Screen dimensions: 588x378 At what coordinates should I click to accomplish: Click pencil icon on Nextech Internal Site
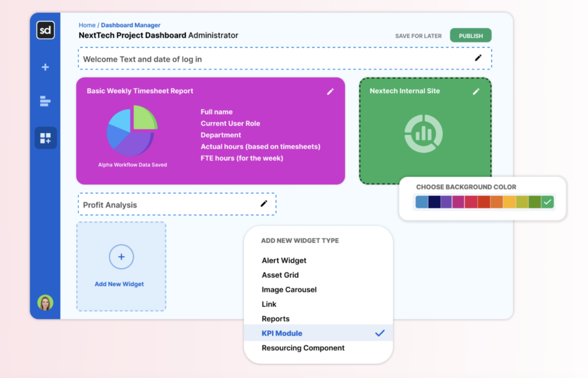pyautogui.click(x=476, y=91)
